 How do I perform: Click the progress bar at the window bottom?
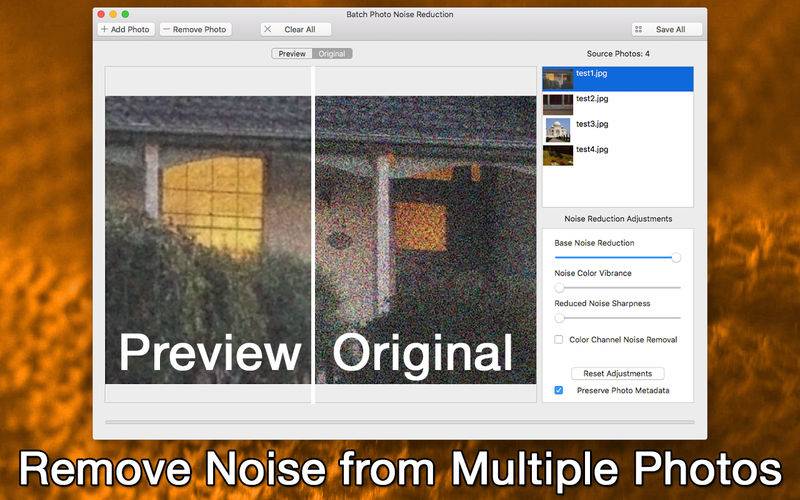(x=399, y=422)
